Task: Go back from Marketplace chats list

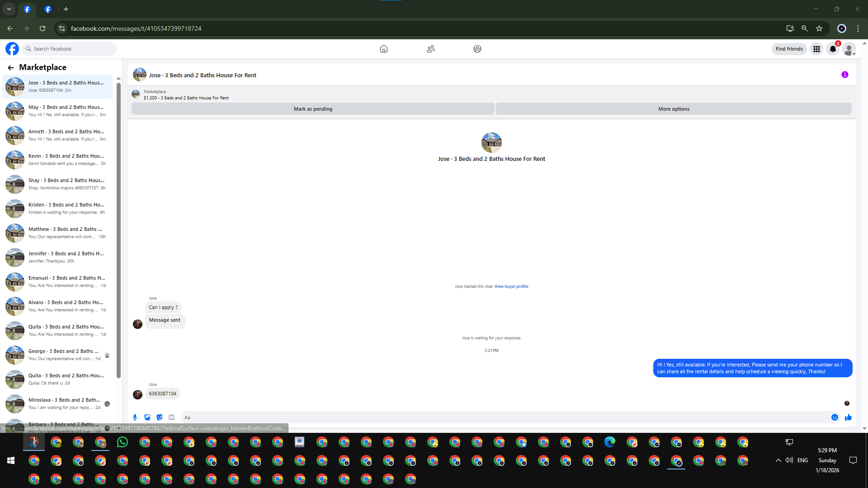Action: point(11,68)
